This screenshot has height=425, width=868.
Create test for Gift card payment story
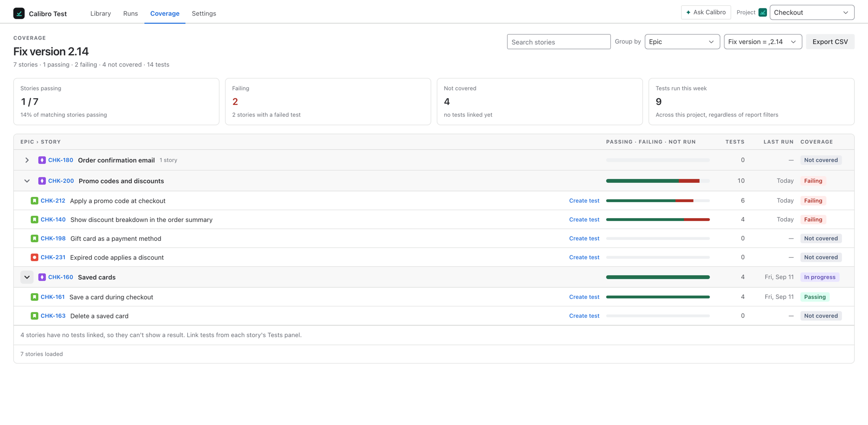click(x=584, y=238)
